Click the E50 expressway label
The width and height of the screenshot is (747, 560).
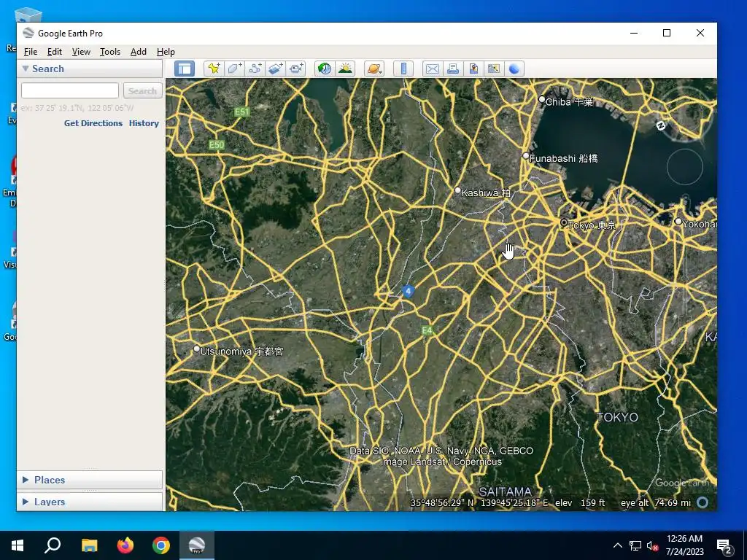pos(217,145)
